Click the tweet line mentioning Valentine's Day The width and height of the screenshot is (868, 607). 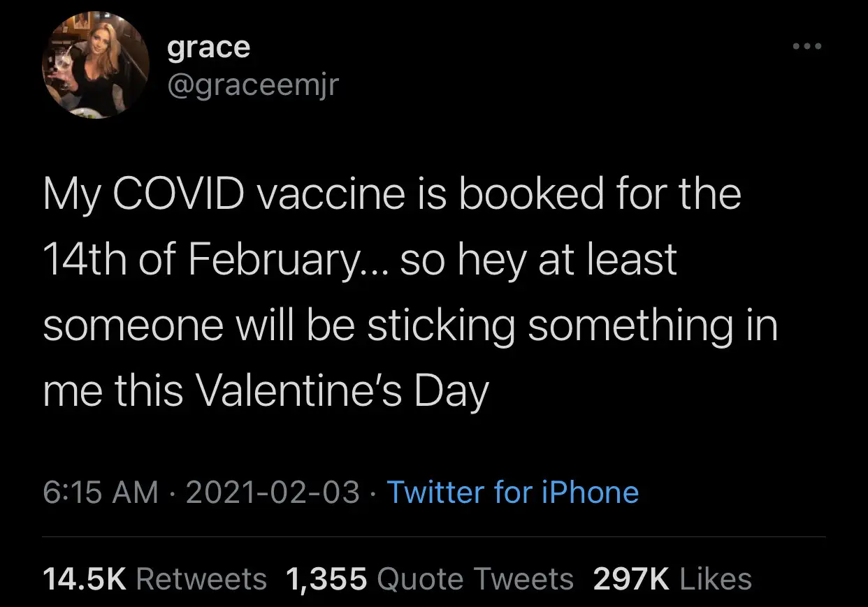click(x=266, y=391)
